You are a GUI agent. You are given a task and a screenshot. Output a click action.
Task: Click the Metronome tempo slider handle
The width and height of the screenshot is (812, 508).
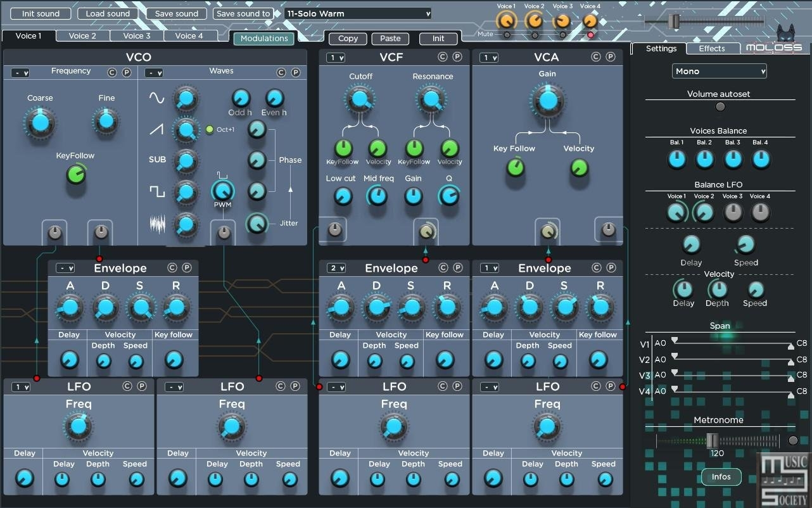[712, 440]
